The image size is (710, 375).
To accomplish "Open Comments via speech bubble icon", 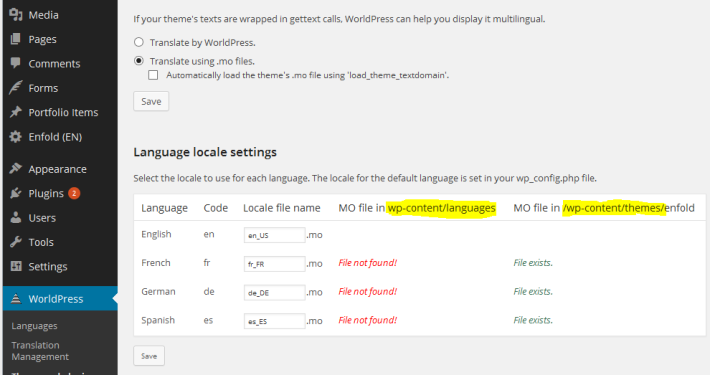I will 15,63.
